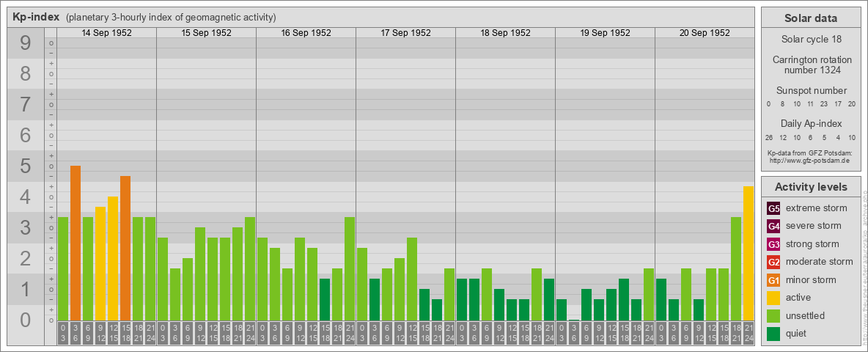Select the yellow 'active' legend swatch
The image size is (868, 352).
[773, 298]
